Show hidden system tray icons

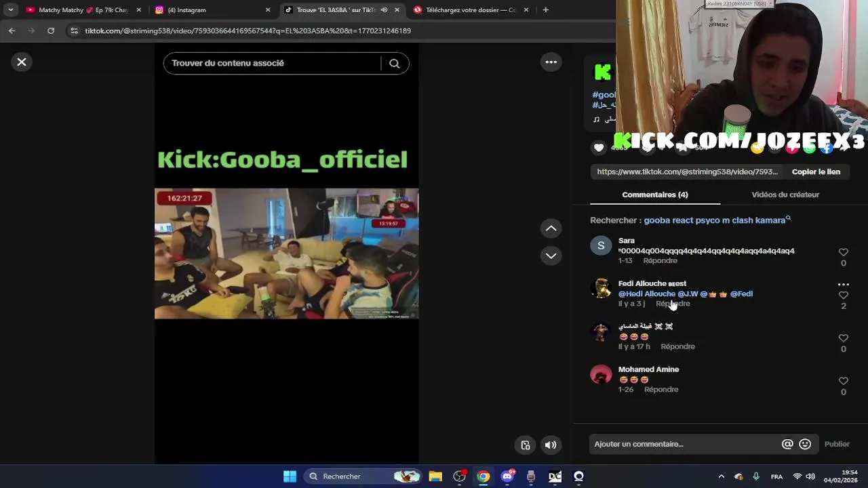(x=721, y=476)
